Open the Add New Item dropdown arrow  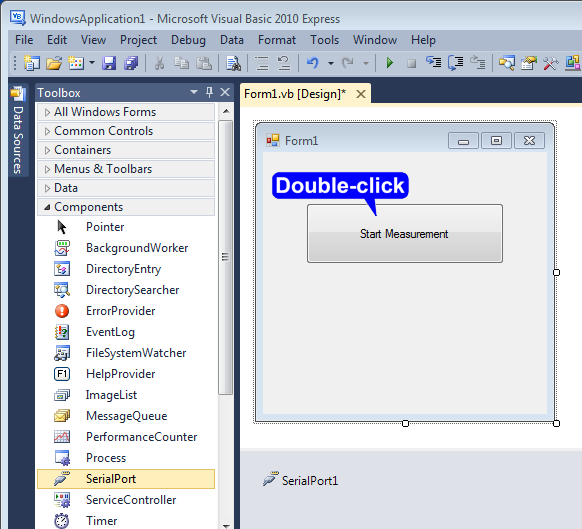(92, 63)
